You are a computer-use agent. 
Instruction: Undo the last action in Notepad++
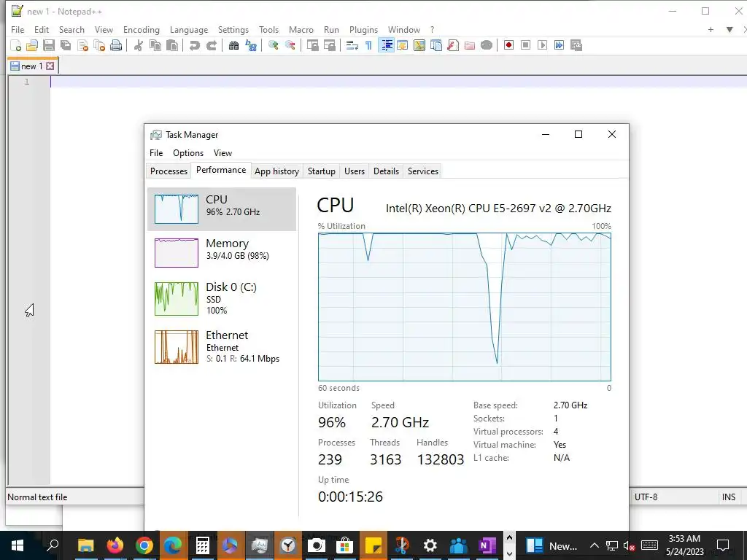coord(194,45)
